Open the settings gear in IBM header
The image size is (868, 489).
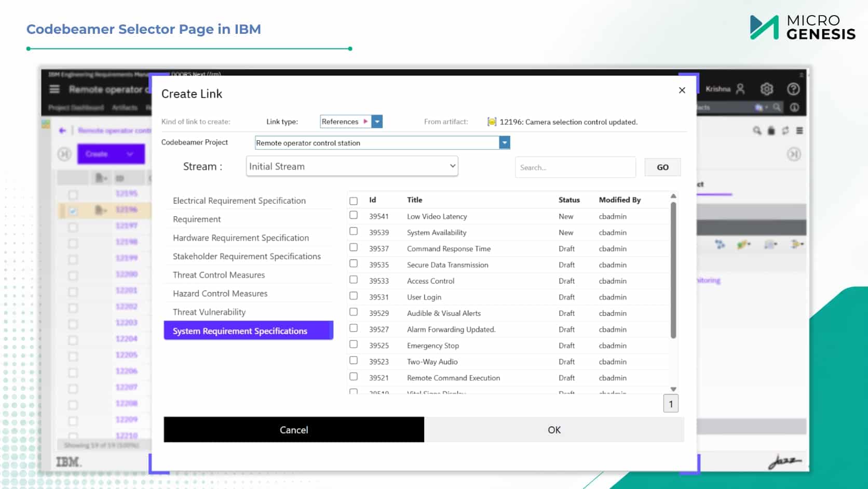[x=767, y=89]
